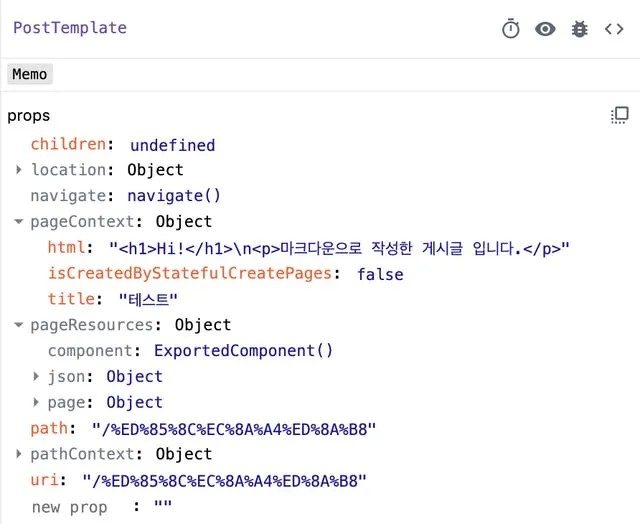The width and height of the screenshot is (640, 524).
Task: Click the empty new prop value field
Action: pyautogui.click(x=162, y=507)
